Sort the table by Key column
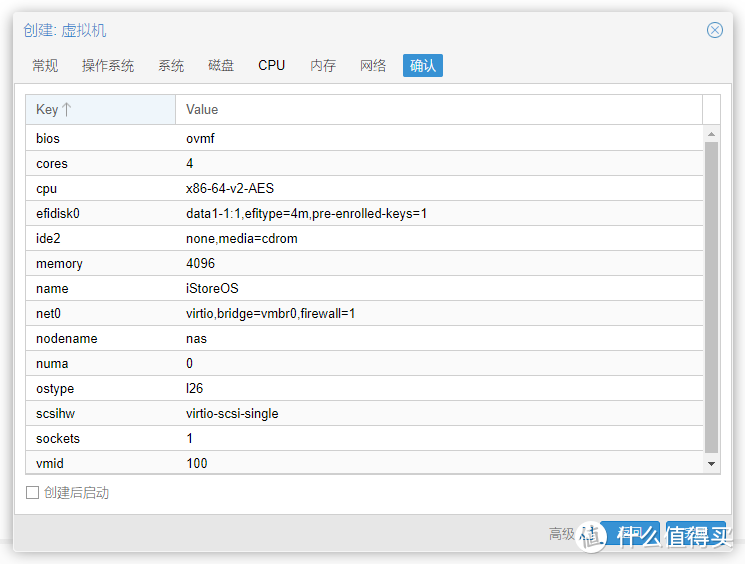Screen dimensions: 745x564 coord(100,109)
